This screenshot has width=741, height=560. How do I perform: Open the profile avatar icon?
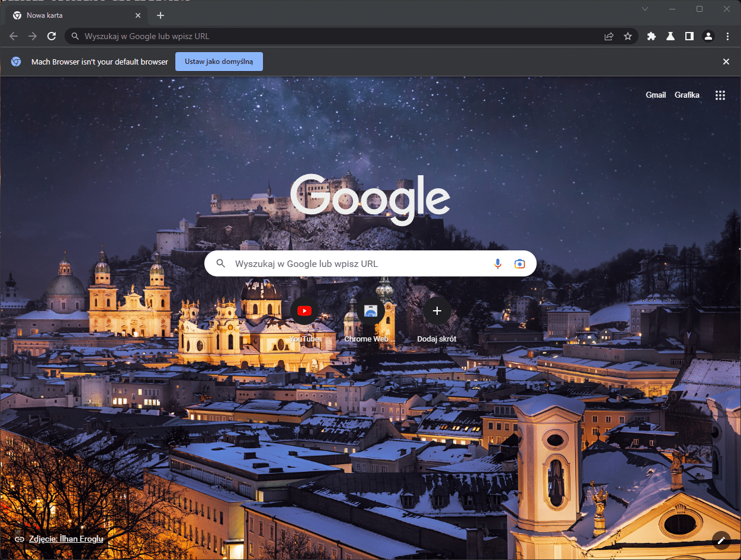coord(708,36)
